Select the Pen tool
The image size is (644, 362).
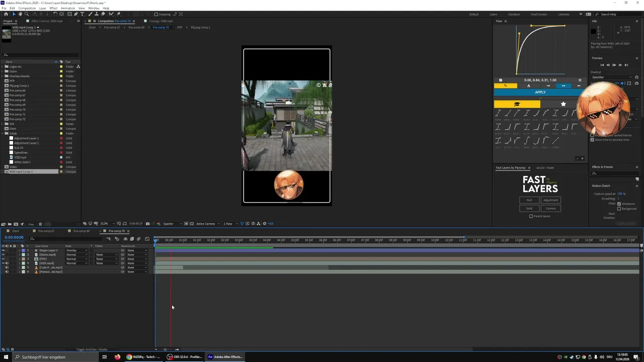[x=76, y=14]
